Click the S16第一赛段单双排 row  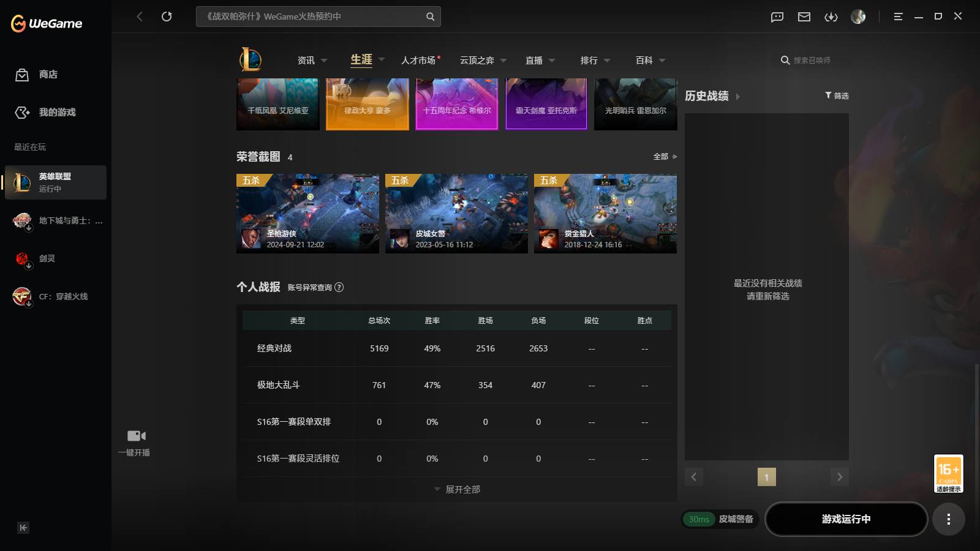457,422
